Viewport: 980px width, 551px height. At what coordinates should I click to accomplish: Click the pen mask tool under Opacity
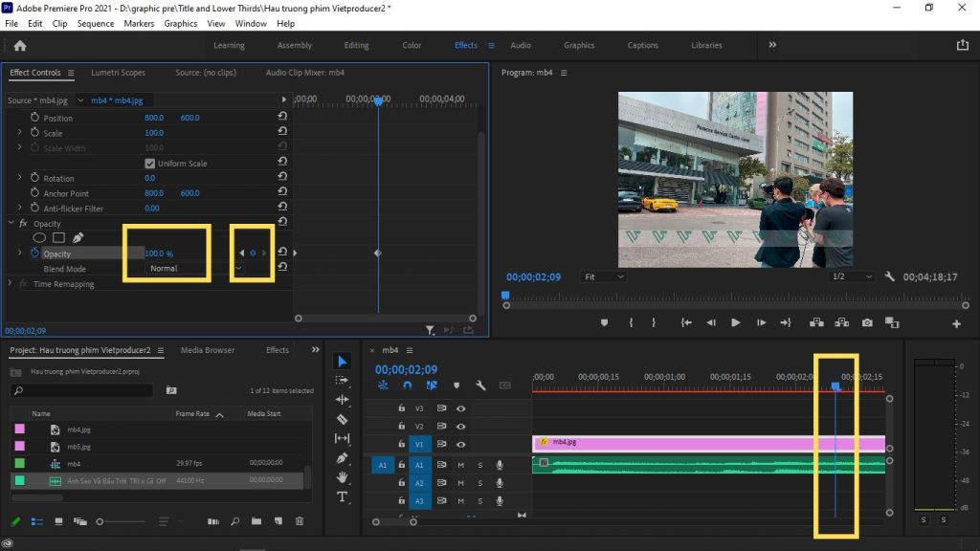[78, 237]
